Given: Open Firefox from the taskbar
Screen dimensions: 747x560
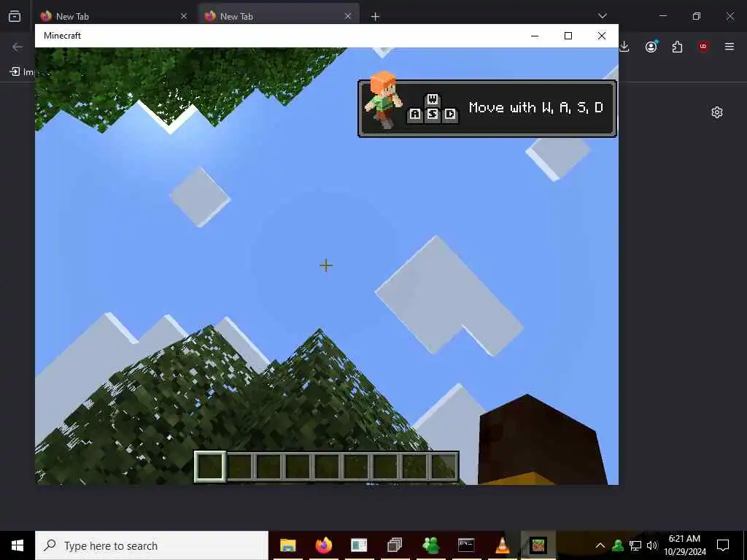Looking at the screenshot, I should (x=323, y=545).
